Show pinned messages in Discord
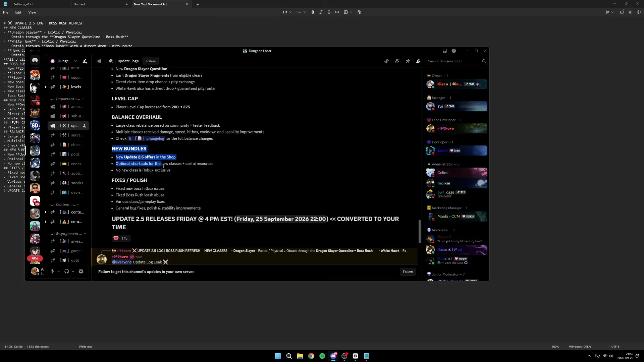Image resolution: width=644 pixels, height=362 pixels. point(408,61)
